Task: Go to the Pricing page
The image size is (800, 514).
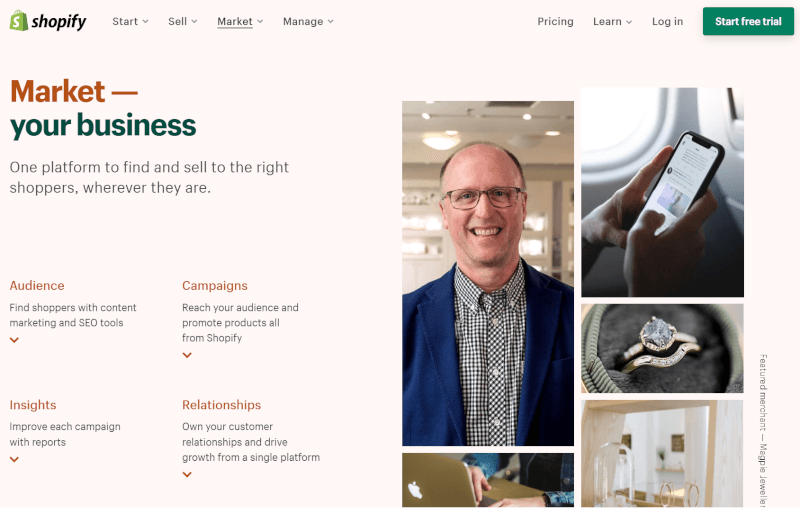Action: point(555,21)
